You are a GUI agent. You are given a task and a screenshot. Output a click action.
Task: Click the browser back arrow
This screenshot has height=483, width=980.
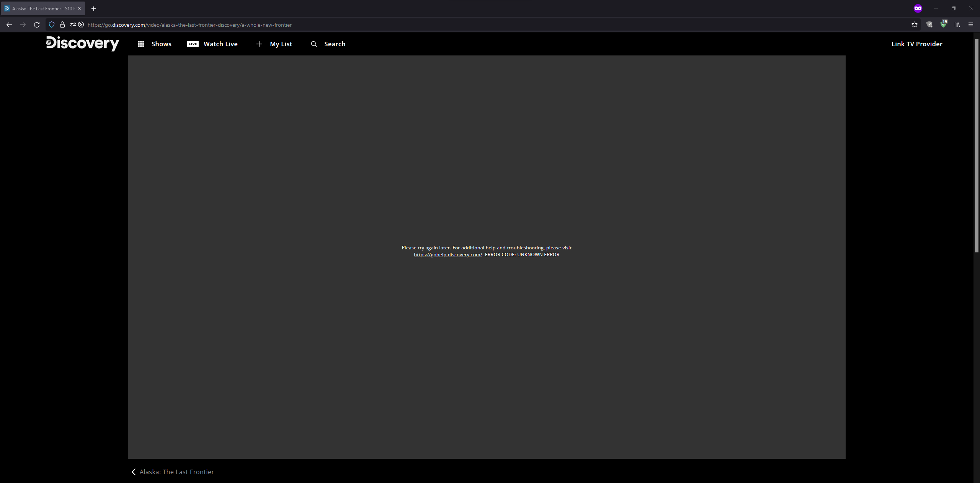(9, 25)
